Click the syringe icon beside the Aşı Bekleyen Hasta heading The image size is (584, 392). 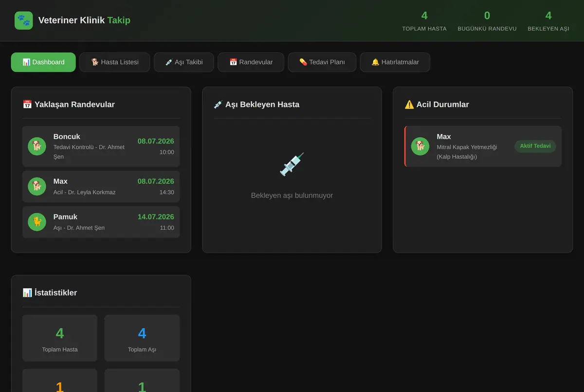point(218,105)
